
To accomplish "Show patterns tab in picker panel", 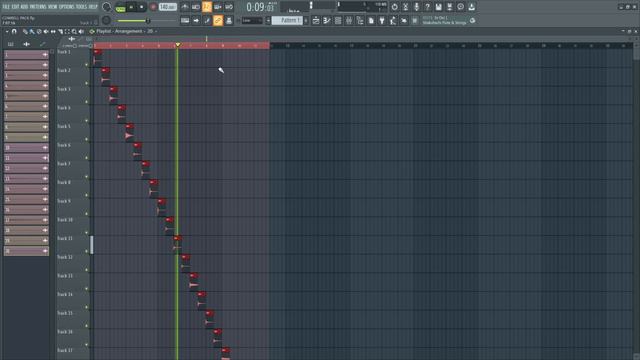I will (x=11, y=44).
